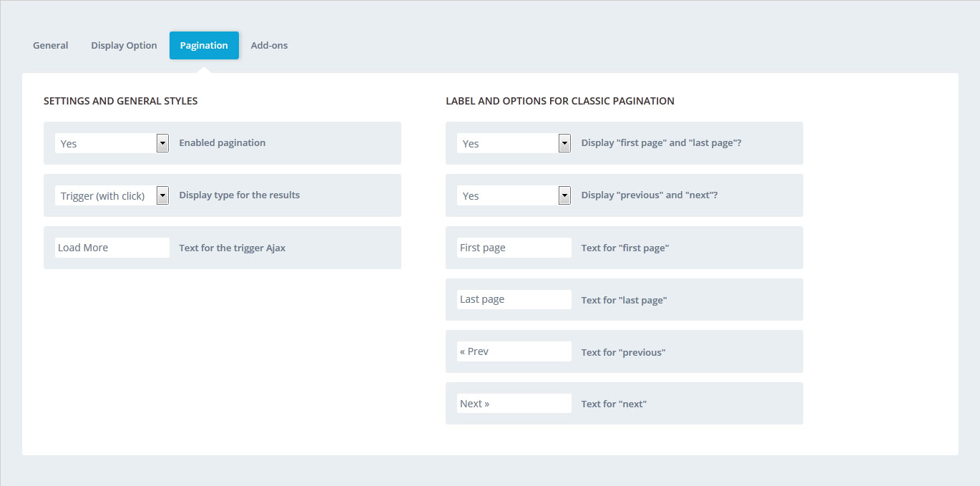The height and width of the screenshot is (486, 980).
Task: Open the Display Option tab
Action: coord(124,45)
